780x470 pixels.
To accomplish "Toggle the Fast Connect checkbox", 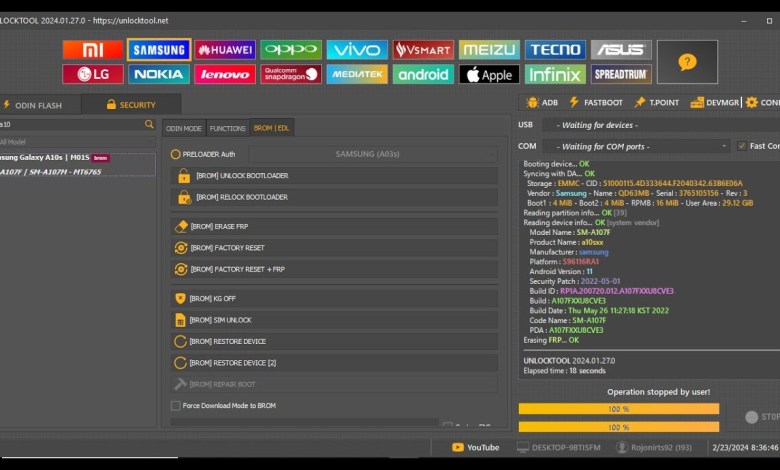I will [742, 146].
